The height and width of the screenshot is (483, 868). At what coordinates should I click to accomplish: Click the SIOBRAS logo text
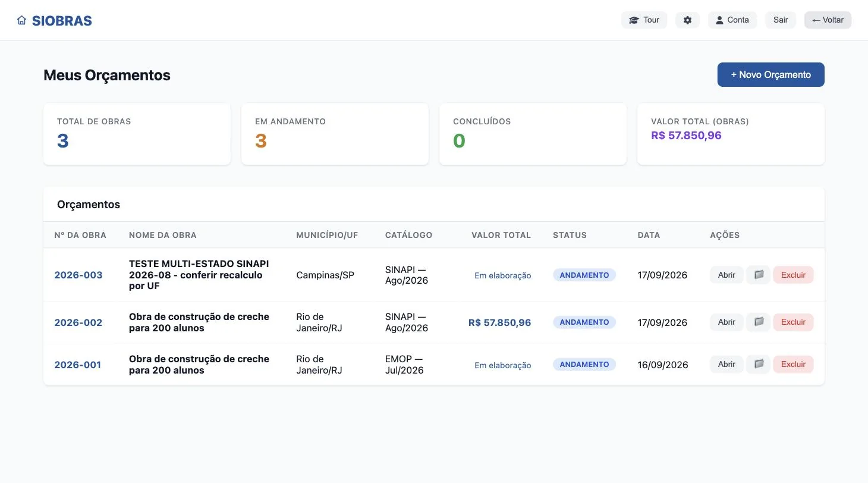[x=62, y=21]
